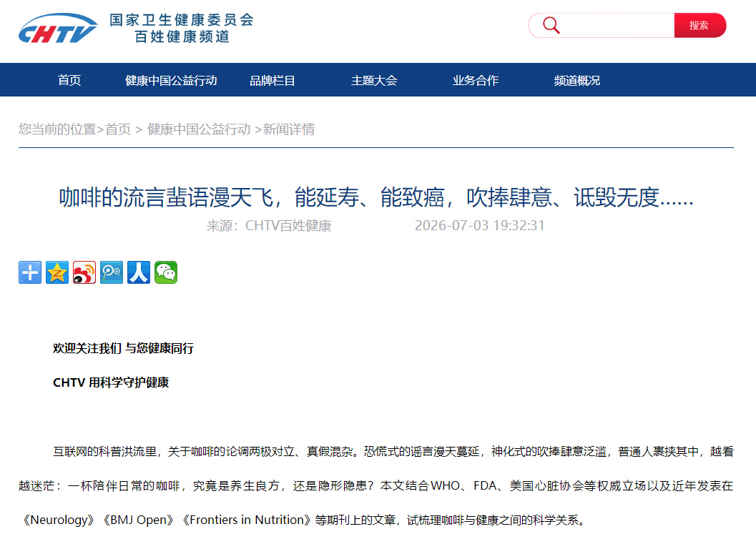Share via Tencent Weibo icon
The width and height of the screenshot is (756, 534).
click(112, 272)
